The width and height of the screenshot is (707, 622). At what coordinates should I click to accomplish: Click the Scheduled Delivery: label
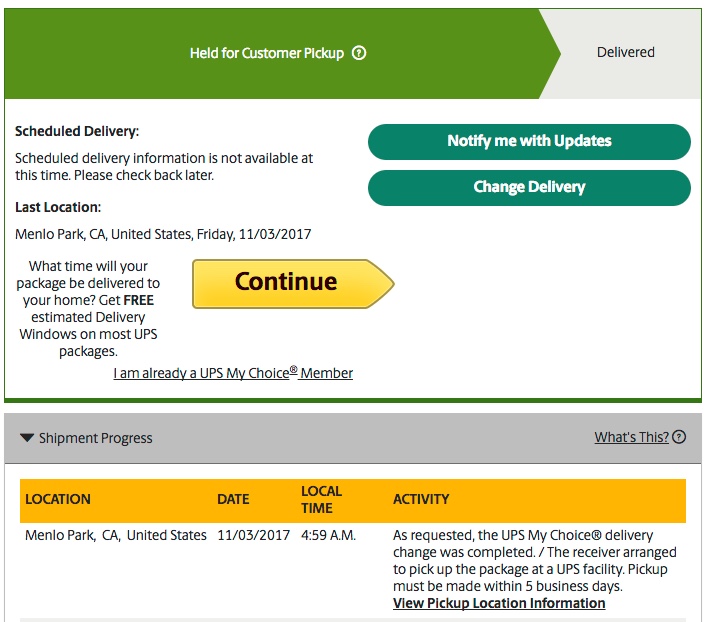(77, 131)
